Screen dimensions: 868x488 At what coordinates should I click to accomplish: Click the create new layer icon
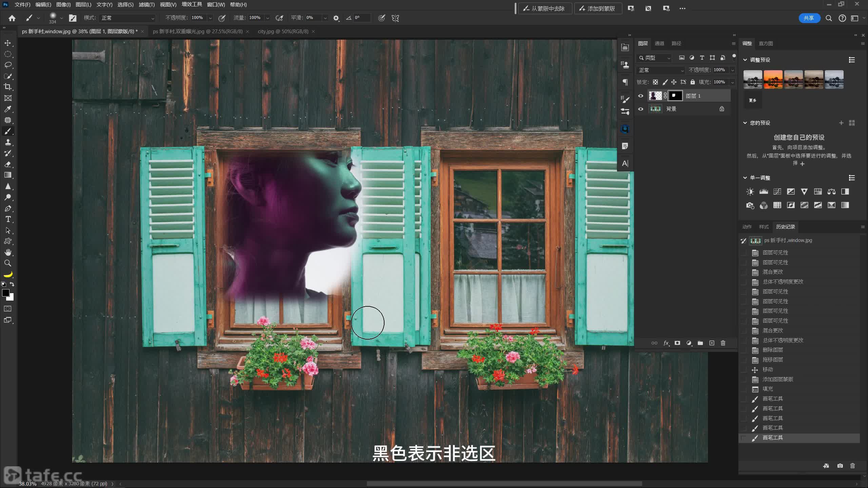pyautogui.click(x=712, y=343)
